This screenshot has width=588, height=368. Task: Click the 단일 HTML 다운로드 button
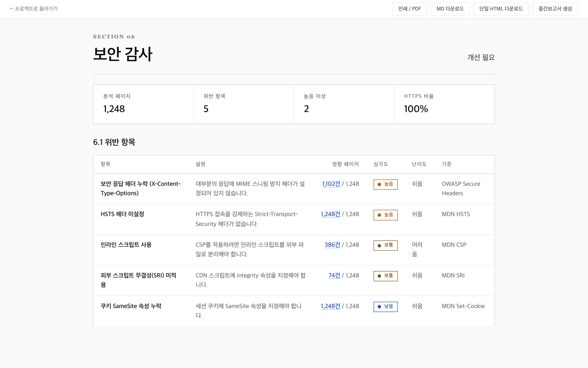point(501,9)
